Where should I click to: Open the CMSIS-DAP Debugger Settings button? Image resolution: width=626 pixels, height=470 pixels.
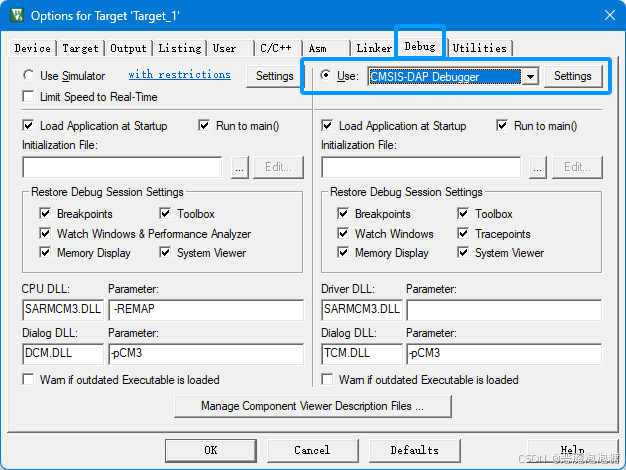573,76
